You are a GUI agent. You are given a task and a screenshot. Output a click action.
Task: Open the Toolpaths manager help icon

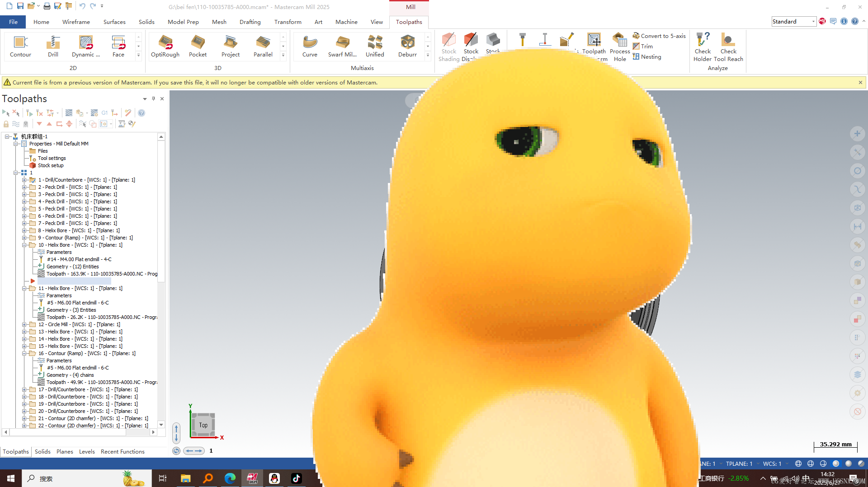click(142, 112)
